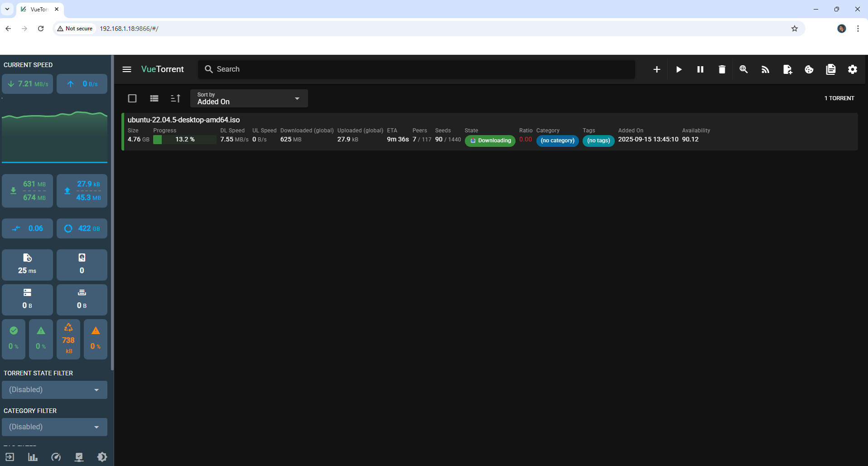Open torrent creator file-plus icon
The image size is (868, 466).
coord(787,69)
